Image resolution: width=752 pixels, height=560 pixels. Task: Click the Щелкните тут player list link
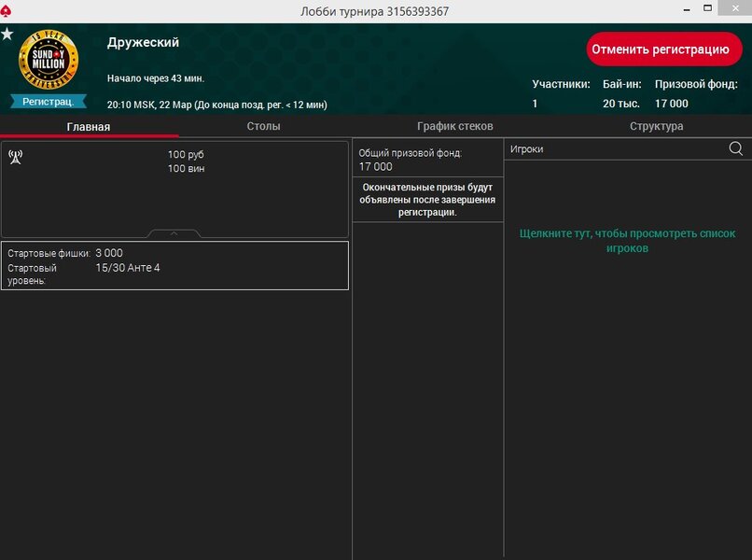click(x=627, y=241)
